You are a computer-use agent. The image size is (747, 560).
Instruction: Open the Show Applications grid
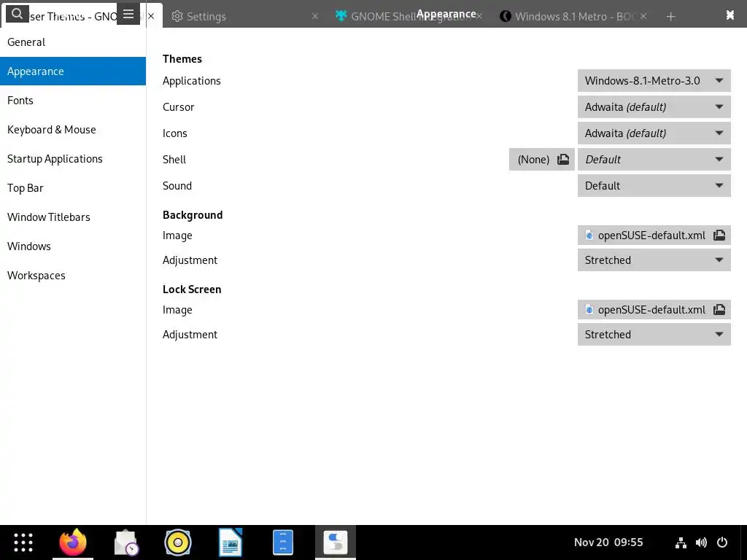pyautogui.click(x=23, y=542)
